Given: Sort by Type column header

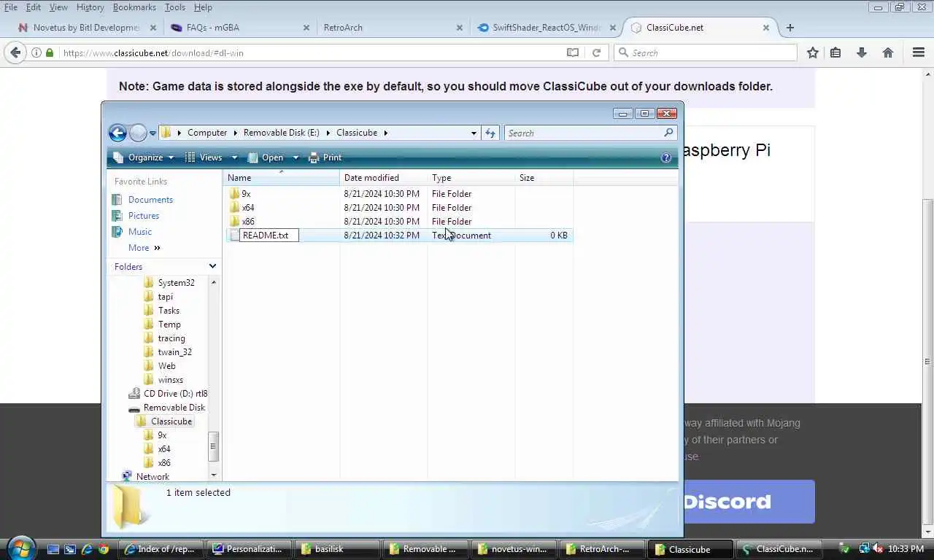Looking at the screenshot, I should point(471,178).
